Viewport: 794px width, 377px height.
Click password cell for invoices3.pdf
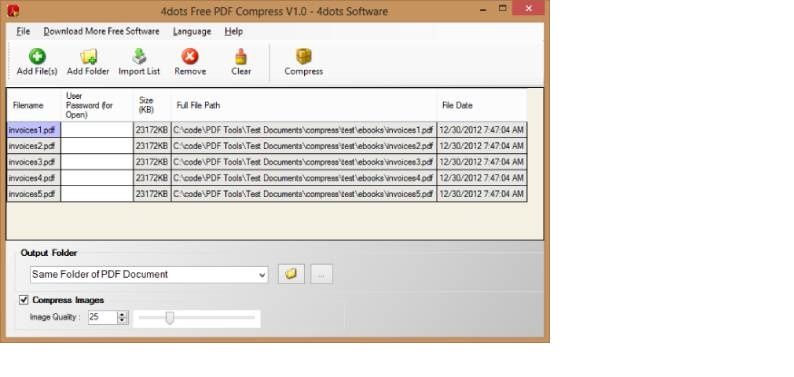97,162
